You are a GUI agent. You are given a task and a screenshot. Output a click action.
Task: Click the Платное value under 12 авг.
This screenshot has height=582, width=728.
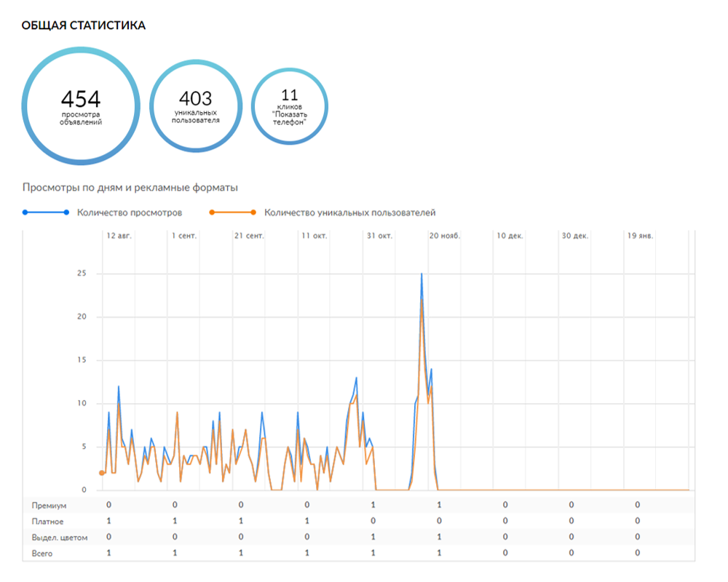pyautogui.click(x=108, y=521)
